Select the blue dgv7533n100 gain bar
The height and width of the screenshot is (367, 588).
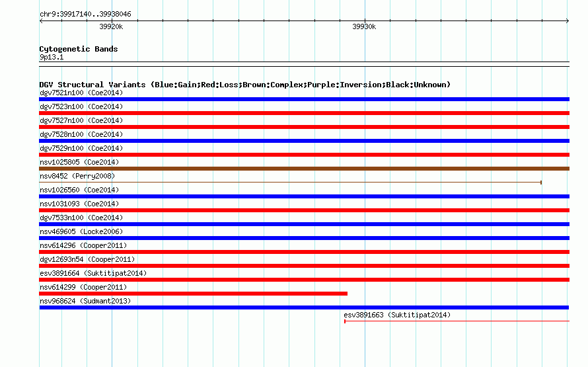[304, 224]
